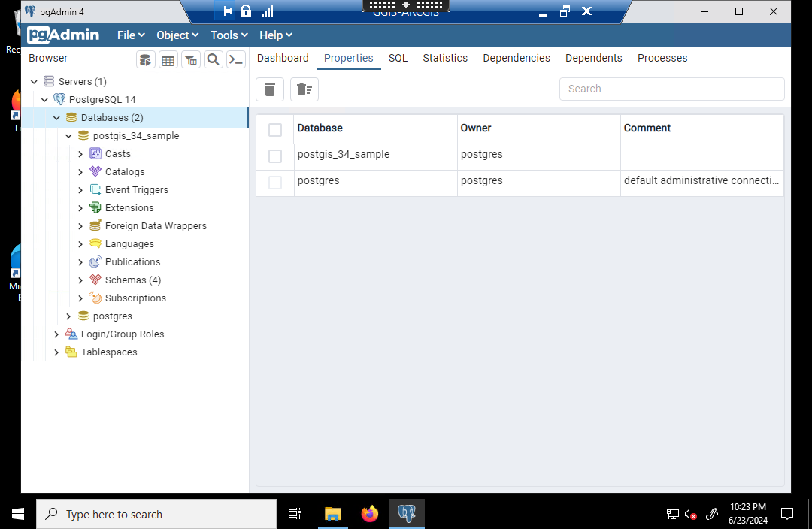Launch the PSQL Tool terminal icon

click(x=236, y=60)
